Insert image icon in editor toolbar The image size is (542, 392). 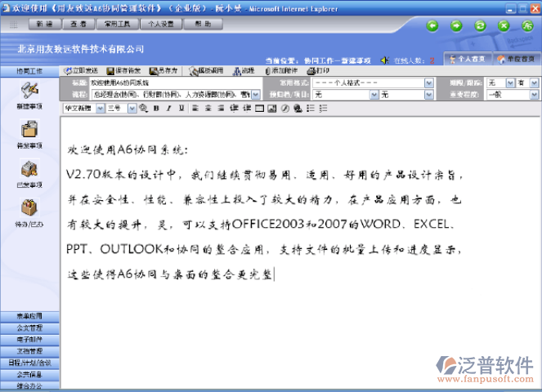[272, 109]
